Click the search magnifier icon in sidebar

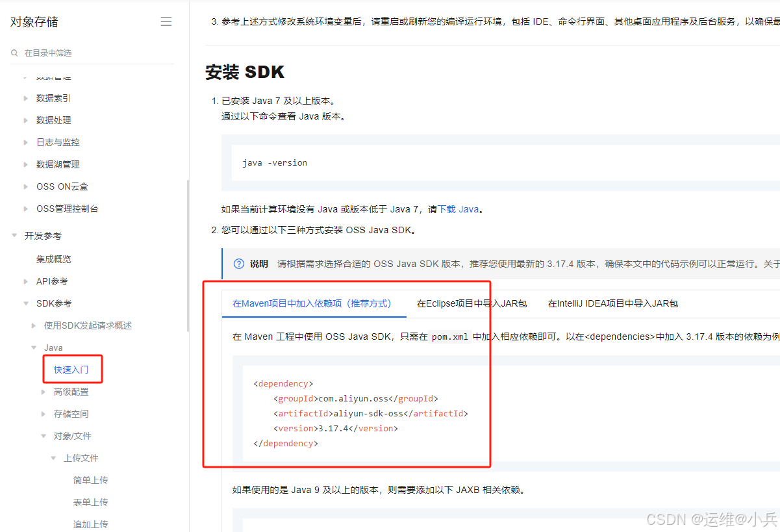pyautogui.click(x=14, y=53)
